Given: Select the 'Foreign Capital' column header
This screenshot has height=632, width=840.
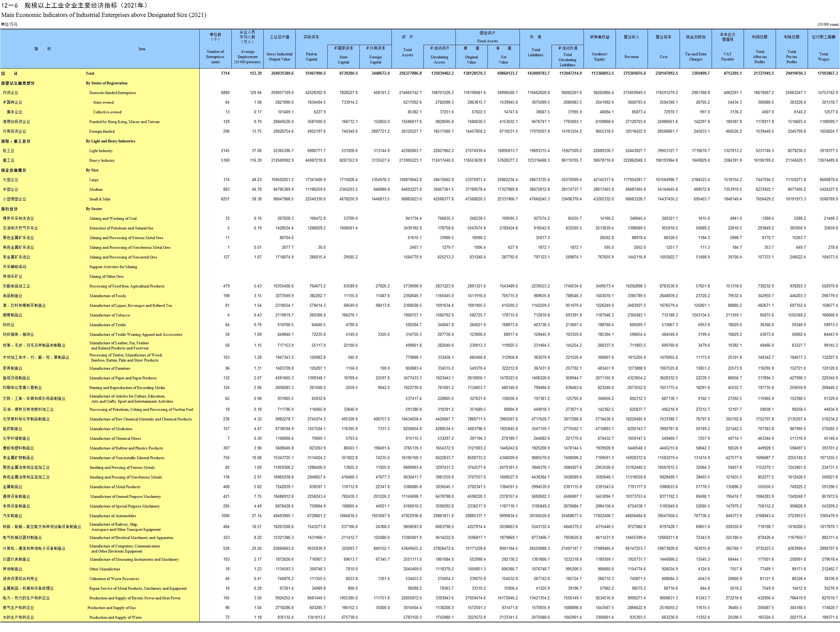Looking at the screenshot, I should tap(375, 60).
